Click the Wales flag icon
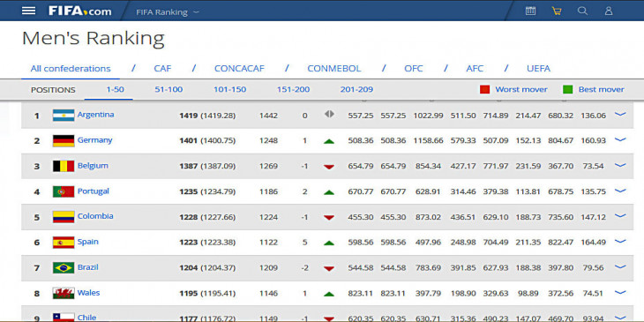This screenshot has height=322, width=644. tap(64, 293)
